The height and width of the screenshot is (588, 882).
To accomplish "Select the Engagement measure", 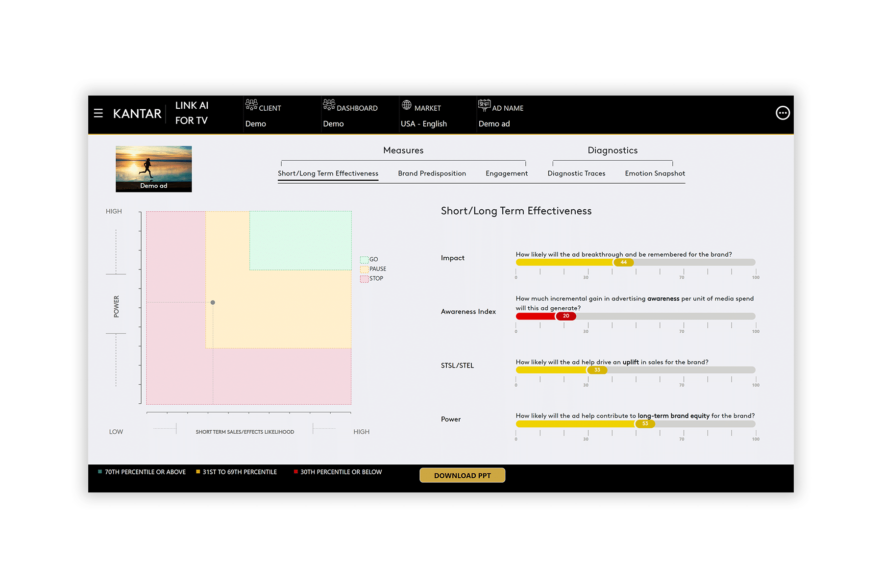I will tap(507, 173).
